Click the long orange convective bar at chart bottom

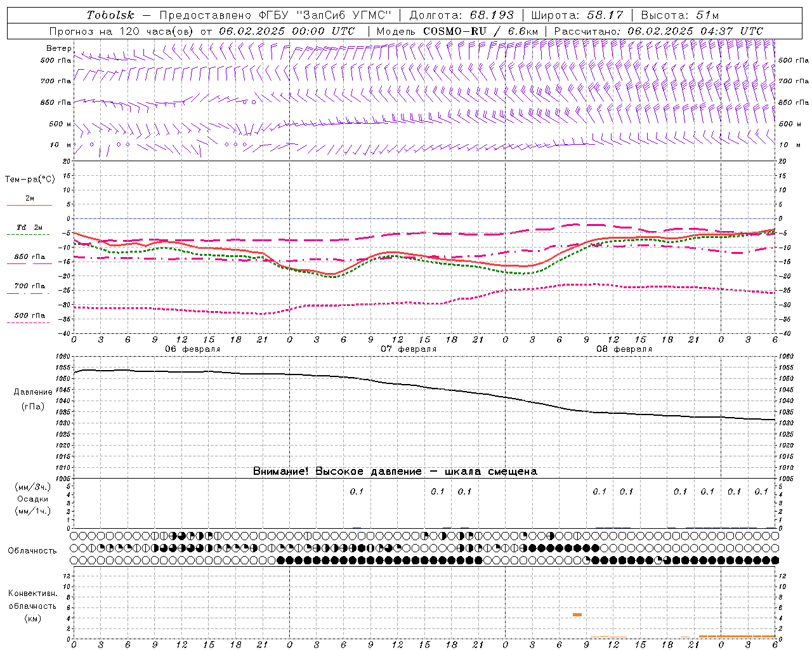[x=737, y=636]
